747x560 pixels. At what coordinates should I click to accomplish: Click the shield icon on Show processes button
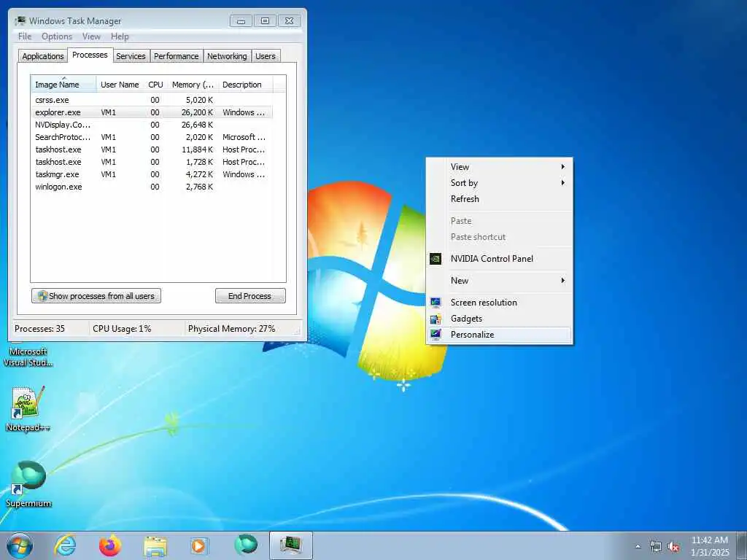pyautogui.click(x=42, y=296)
